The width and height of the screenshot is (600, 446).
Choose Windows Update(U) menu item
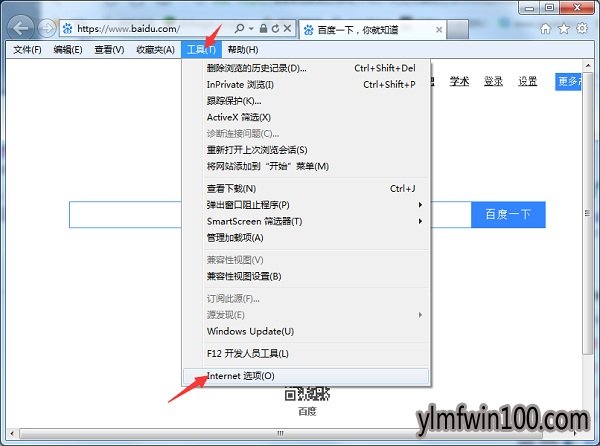[306, 332]
